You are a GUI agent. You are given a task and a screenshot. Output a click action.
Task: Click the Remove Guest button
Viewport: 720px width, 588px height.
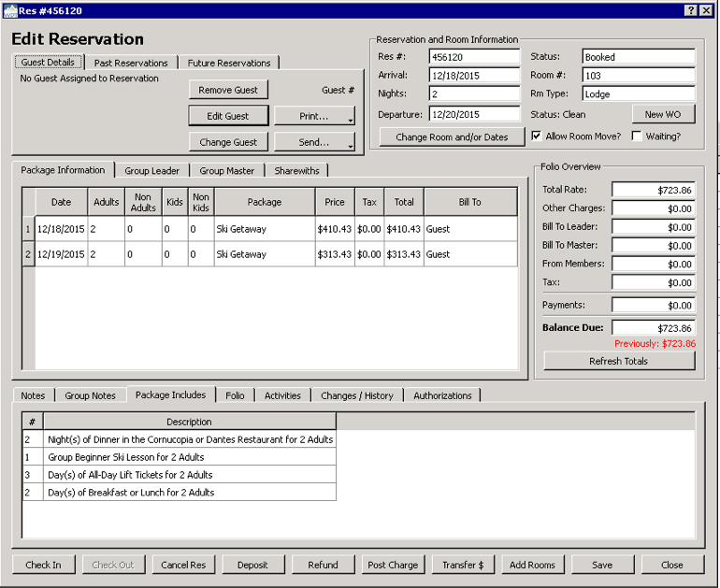coord(228,90)
